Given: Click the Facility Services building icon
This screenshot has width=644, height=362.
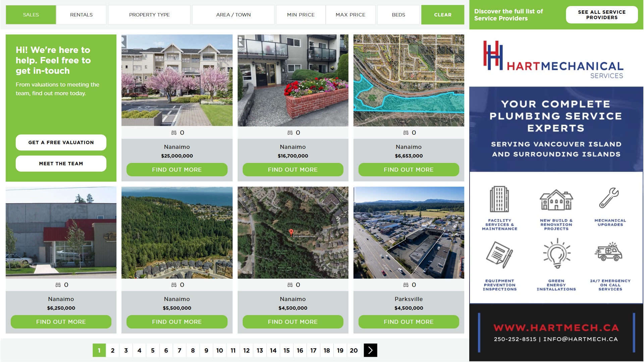Looking at the screenshot, I should click(499, 199).
